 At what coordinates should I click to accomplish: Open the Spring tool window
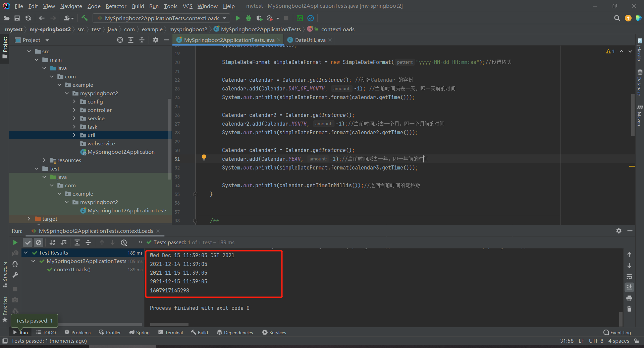140,332
